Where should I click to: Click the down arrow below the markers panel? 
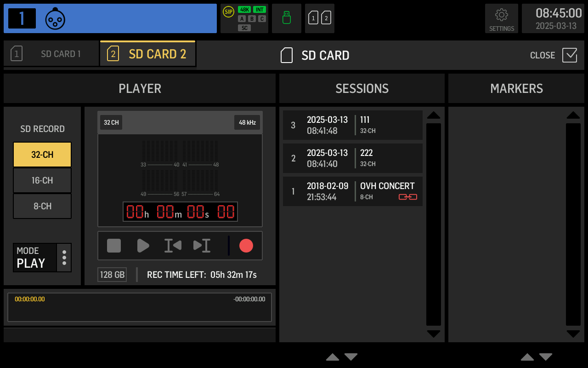pyautogui.click(x=546, y=357)
